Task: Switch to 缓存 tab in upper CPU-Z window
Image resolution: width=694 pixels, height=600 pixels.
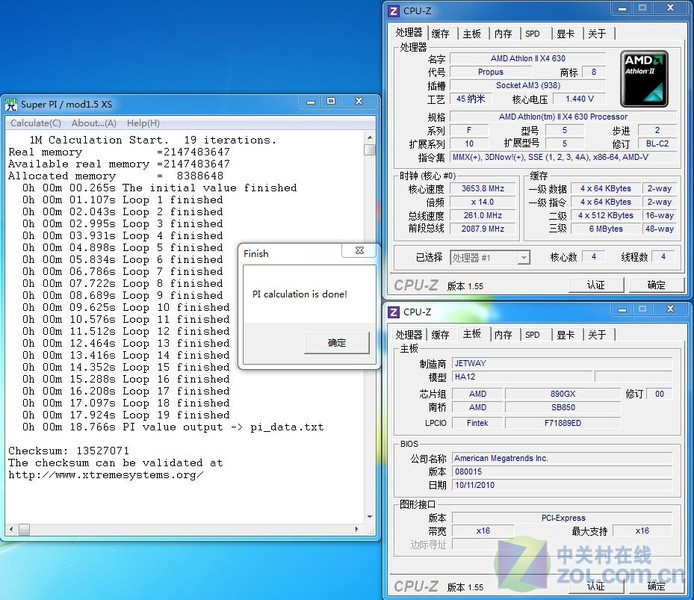Action: 440,34
